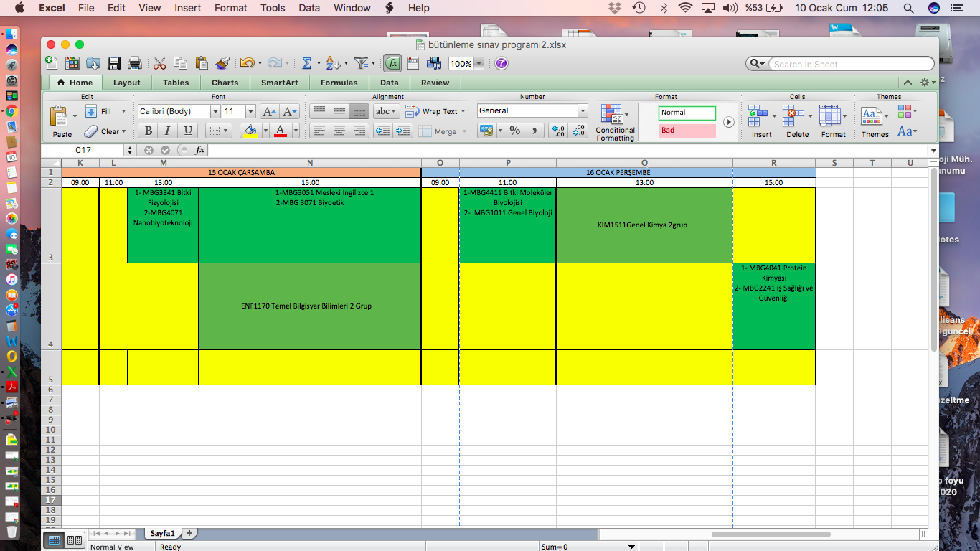Screen dimensions: 980x551
Task: Open Conditional Formatting icon
Action: 612,115
